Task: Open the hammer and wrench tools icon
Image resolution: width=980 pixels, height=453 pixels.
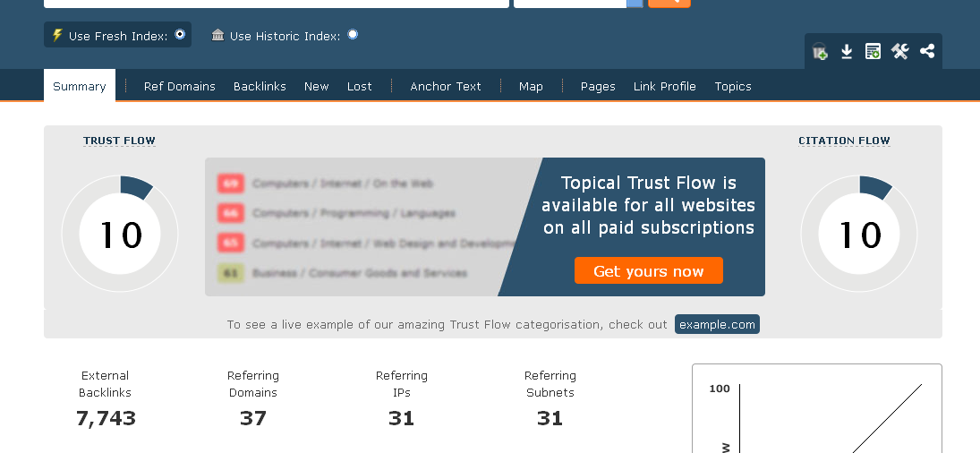Action: tap(899, 51)
